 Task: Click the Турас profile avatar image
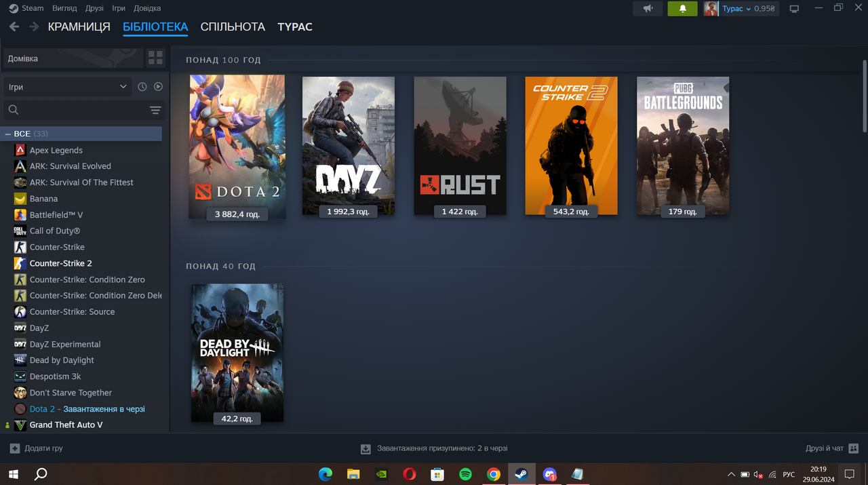(711, 9)
